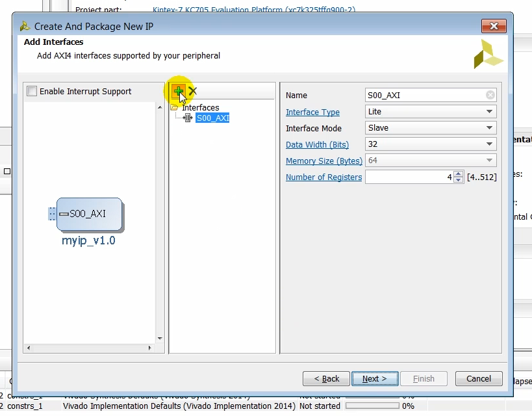Image resolution: width=532 pixels, height=416 pixels.
Task: Click the Next button
Action: coord(375,378)
